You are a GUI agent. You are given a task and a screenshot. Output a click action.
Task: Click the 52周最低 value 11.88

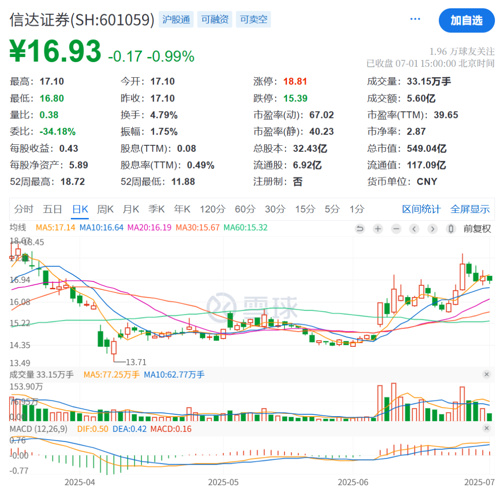[183, 182]
